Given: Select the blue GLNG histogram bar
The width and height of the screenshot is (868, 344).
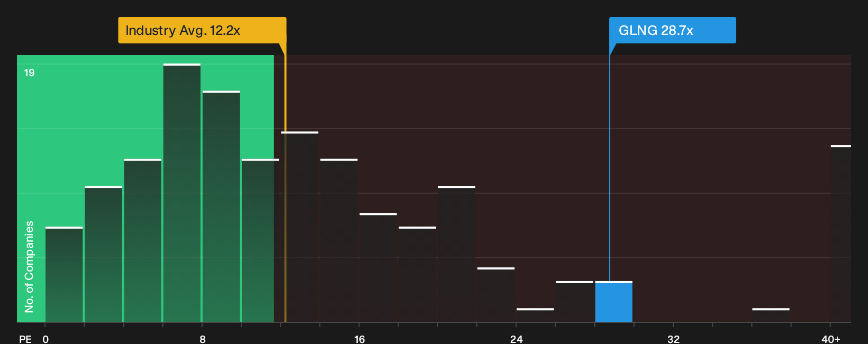Looking at the screenshot, I should (613, 302).
